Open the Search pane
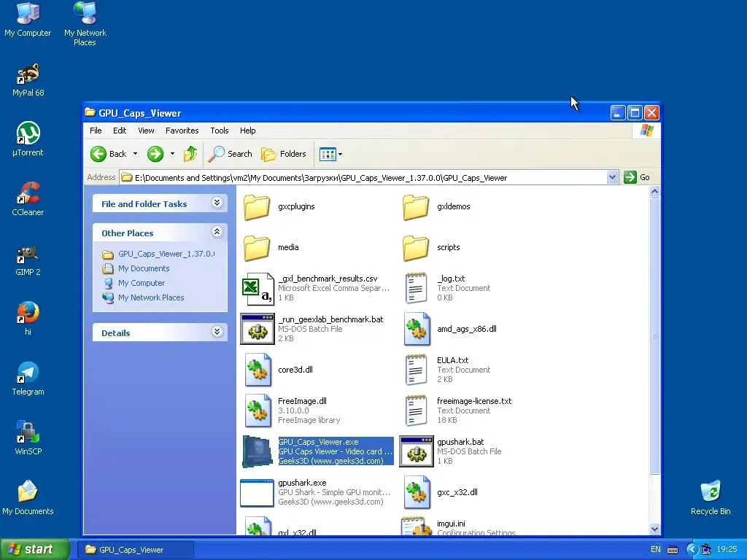747x560 pixels. (231, 154)
